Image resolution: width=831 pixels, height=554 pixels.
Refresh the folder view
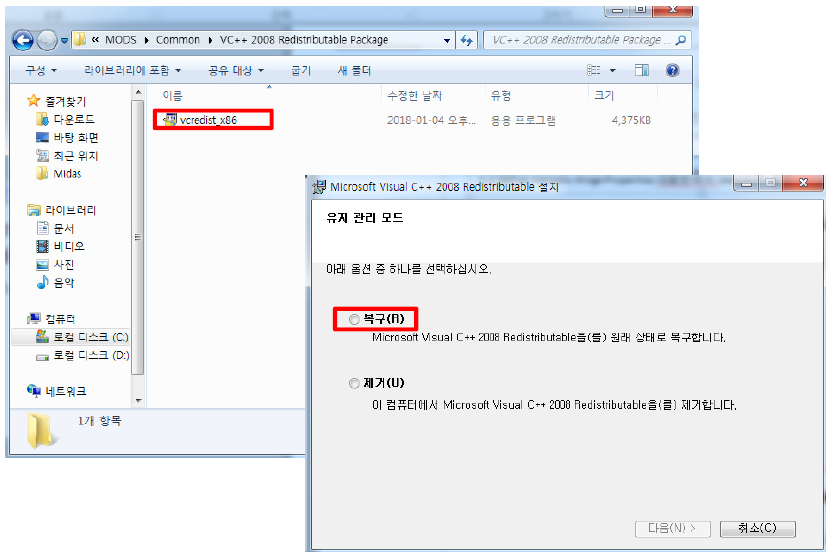(466, 40)
